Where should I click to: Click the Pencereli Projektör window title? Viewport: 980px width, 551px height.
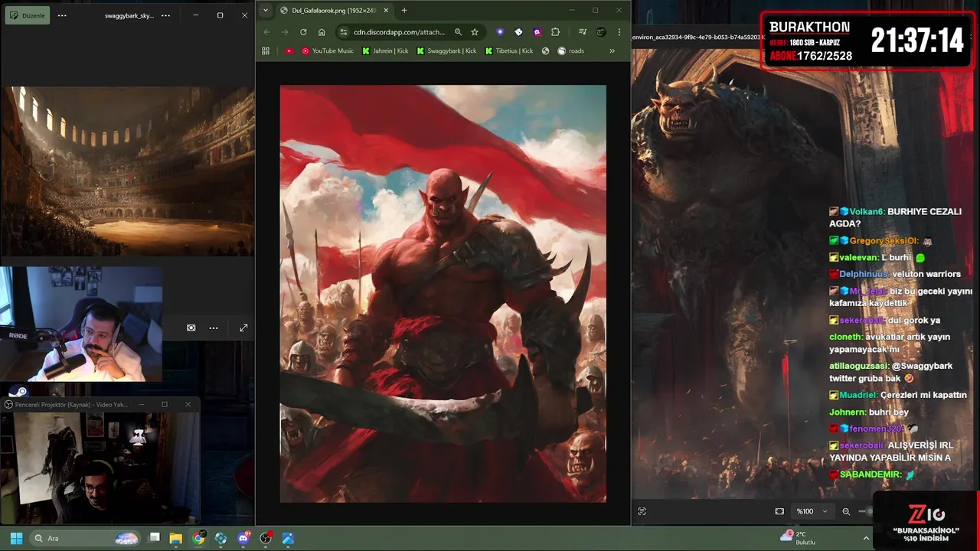(71, 404)
